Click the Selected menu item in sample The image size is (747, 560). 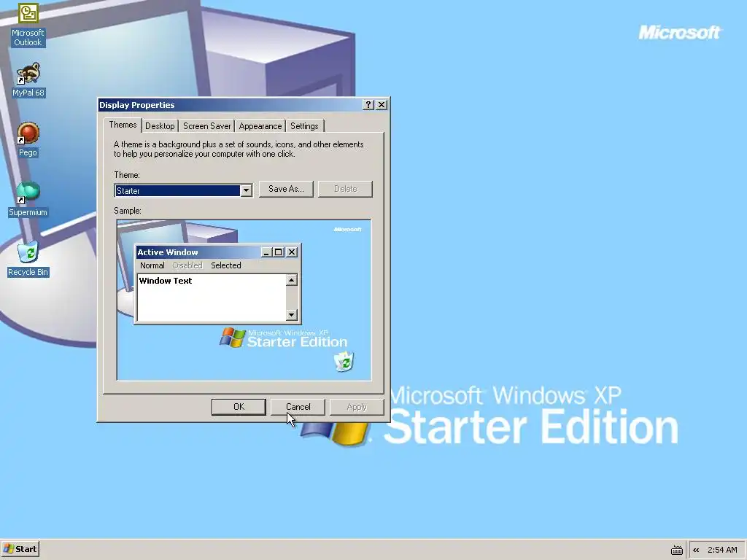pyautogui.click(x=226, y=265)
